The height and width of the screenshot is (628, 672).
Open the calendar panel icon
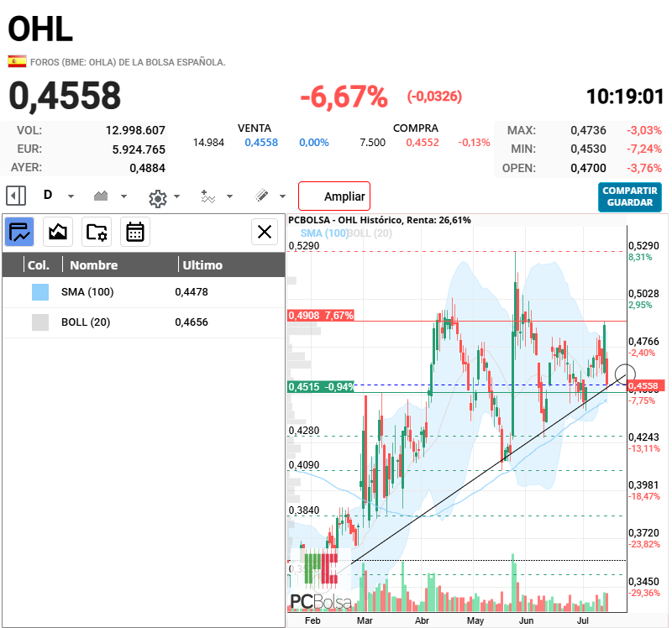[135, 232]
